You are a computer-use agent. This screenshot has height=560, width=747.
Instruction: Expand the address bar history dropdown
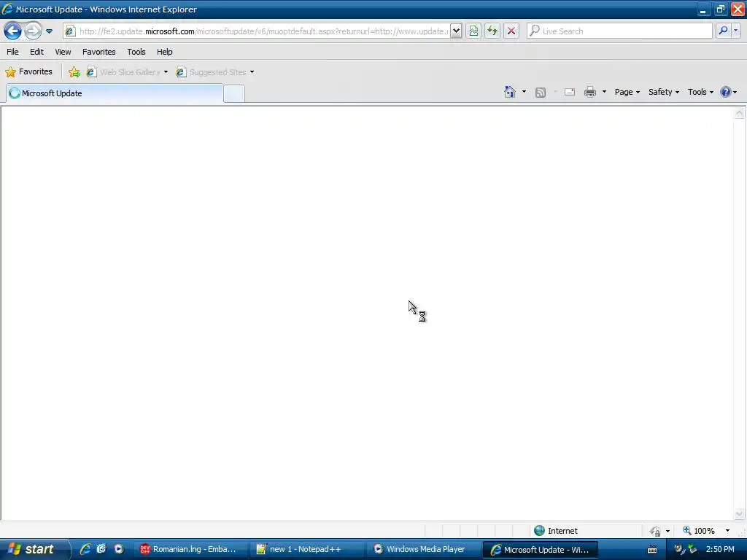click(456, 31)
